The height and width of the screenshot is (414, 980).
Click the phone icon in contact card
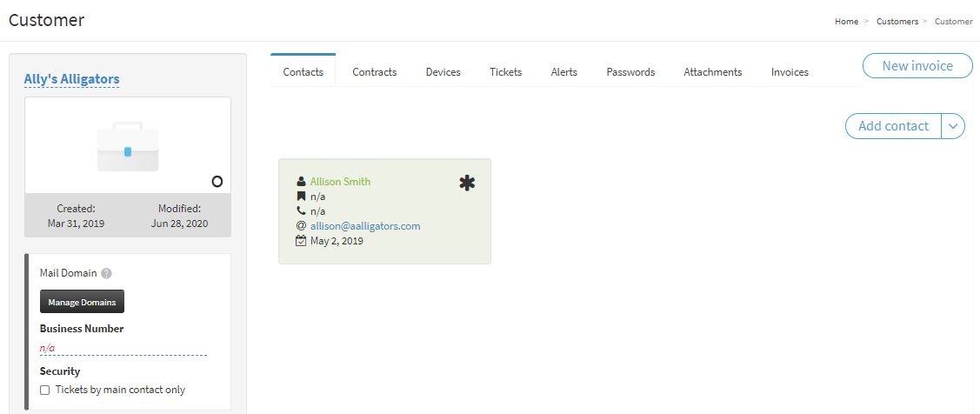pyautogui.click(x=301, y=211)
